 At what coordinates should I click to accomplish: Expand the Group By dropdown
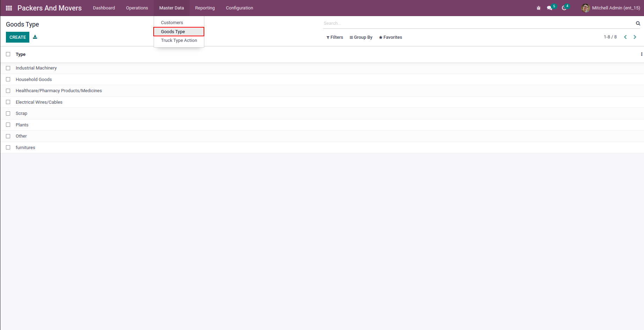click(361, 37)
